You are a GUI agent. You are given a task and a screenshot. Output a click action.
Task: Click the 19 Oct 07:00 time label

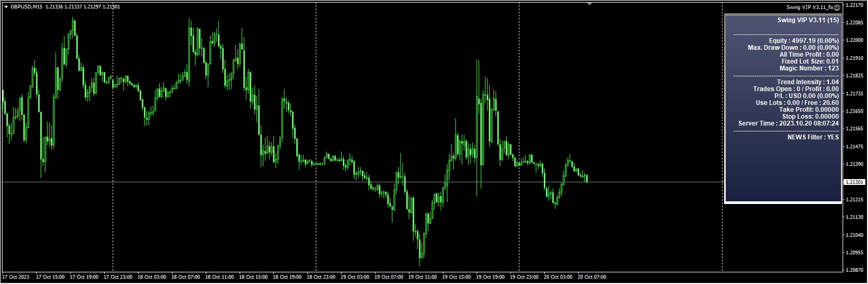(x=389, y=277)
